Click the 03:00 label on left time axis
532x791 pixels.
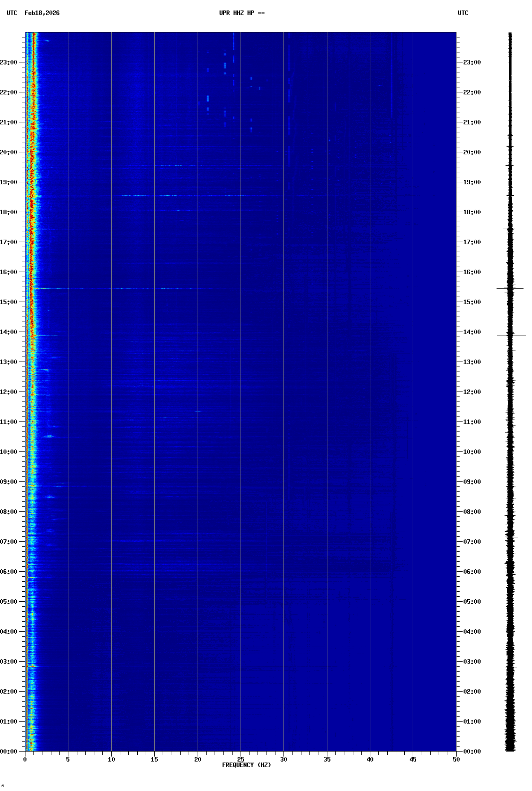point(9,662)
